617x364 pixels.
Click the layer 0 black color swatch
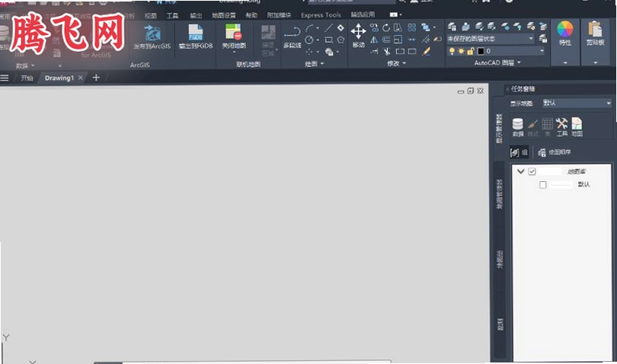coord(481,51)
